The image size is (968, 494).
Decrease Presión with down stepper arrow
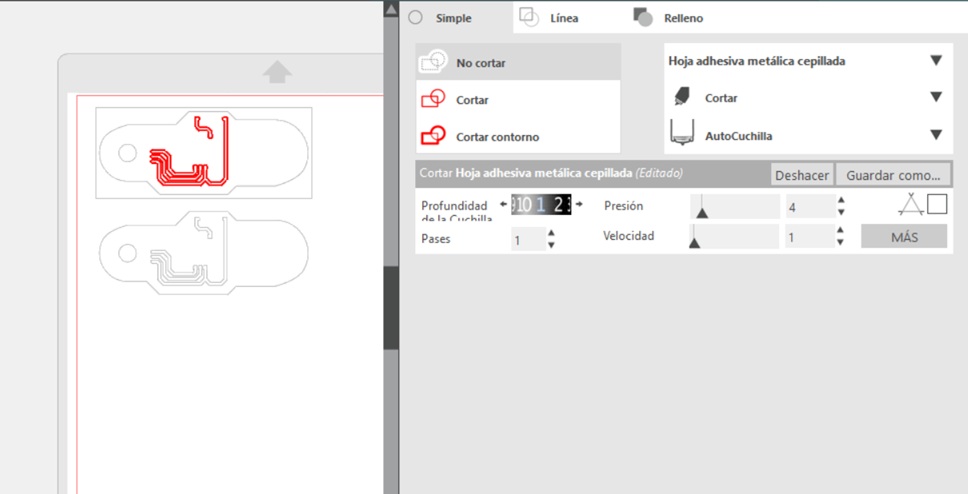pos(841,212)
